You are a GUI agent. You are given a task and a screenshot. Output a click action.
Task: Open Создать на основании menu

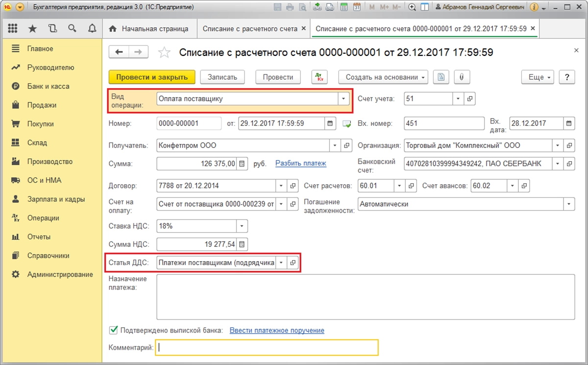tap(383, 77)
